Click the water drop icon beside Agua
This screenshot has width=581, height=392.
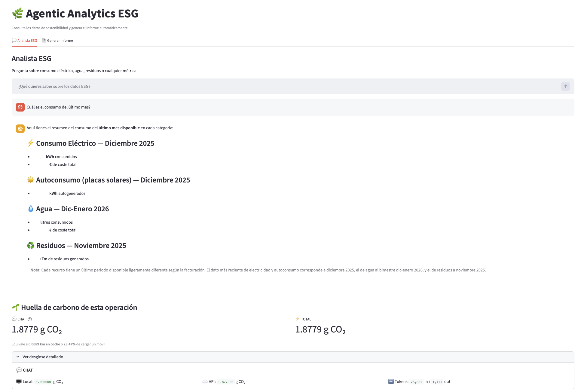coord(31,209)
